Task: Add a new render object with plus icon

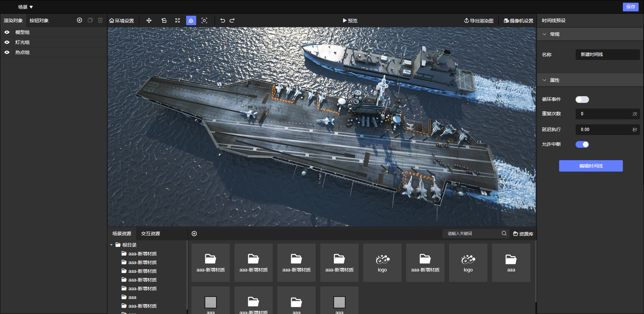Action: point(79,20)
